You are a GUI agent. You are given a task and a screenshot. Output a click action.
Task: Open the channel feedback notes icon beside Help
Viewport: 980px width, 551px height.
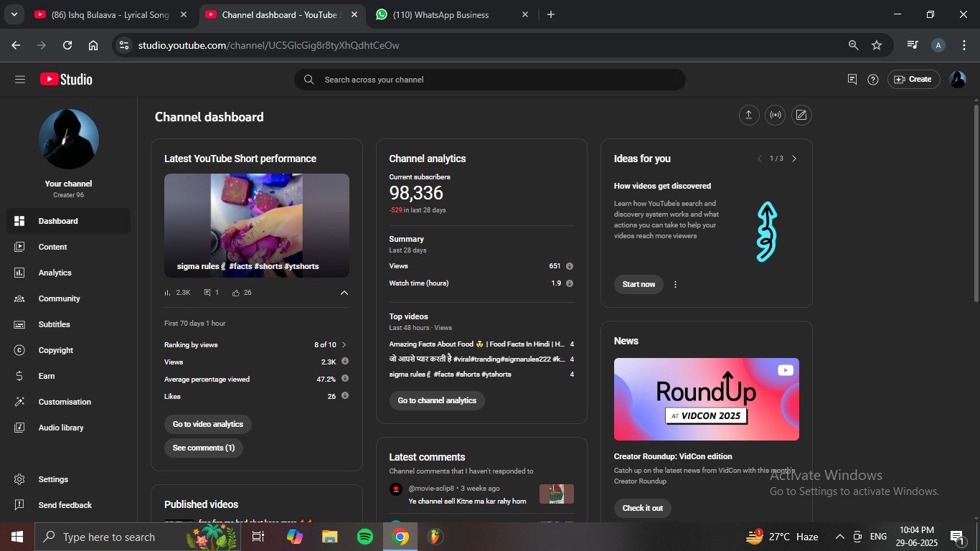(x=852, y=80)
